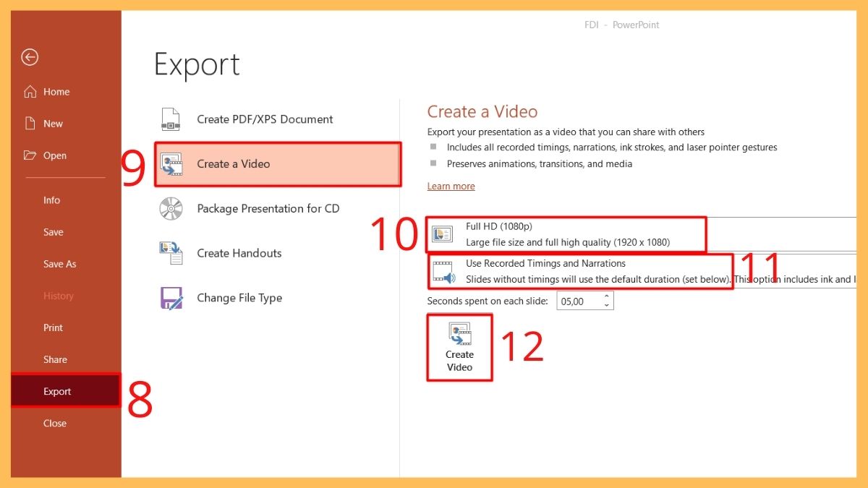This screenshot has width=868, height=488.
Task: Select the Change File Type icon
Action: pos(171,297)
